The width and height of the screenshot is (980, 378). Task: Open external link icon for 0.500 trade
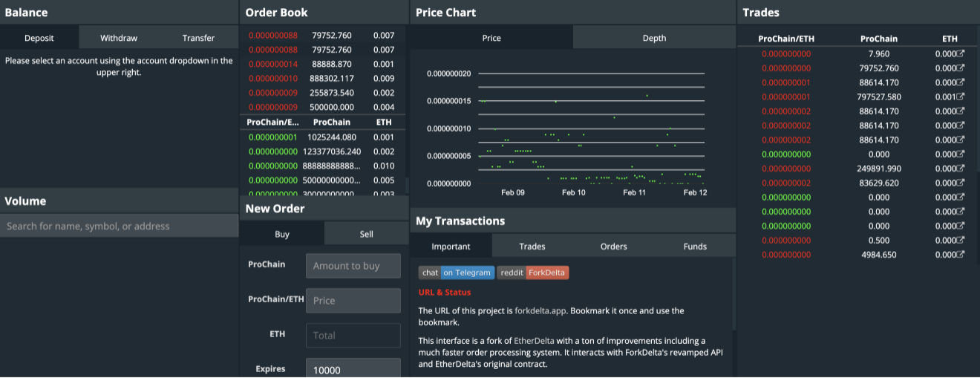click(x=960, y=241)
